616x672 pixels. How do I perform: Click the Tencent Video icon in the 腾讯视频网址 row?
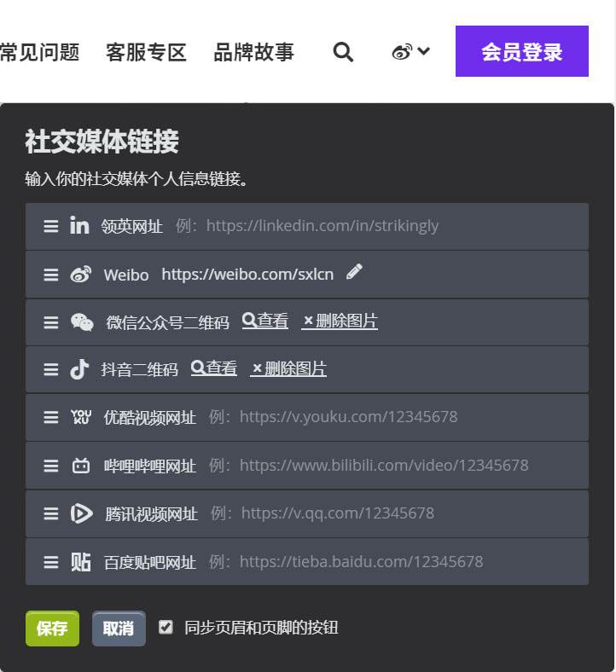(81, 513)
